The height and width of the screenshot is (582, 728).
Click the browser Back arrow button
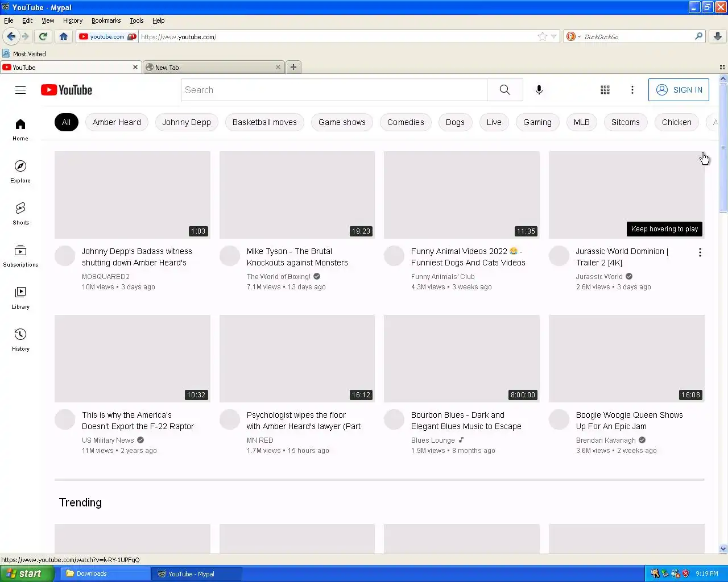pyautogui.click(x=11, y=36)
